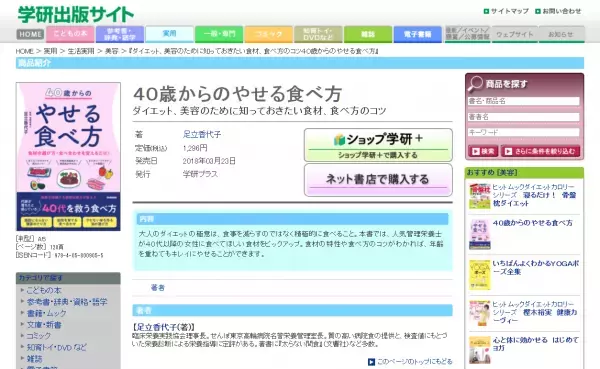Click さらに条件を絞り込む button
Viewport: 600px width, 369px height.
tap(540, 151)
